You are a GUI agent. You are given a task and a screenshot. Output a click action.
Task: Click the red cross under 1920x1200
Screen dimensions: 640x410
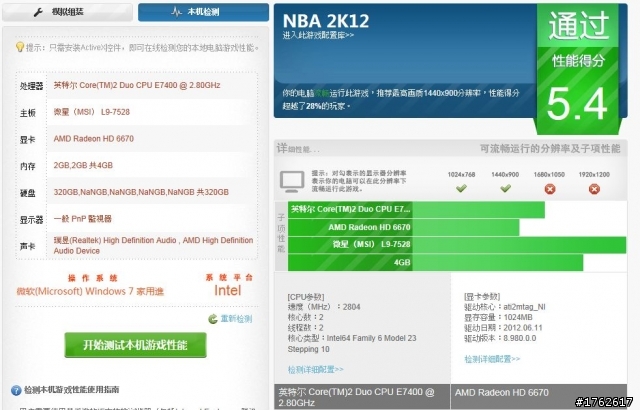coord(594,189)
